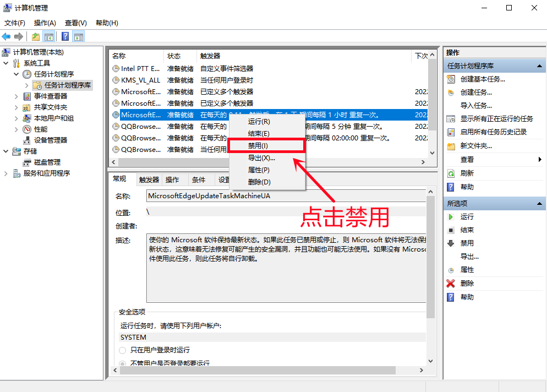
Task: Open the 操作(A) menu
Action: point(45,23)
